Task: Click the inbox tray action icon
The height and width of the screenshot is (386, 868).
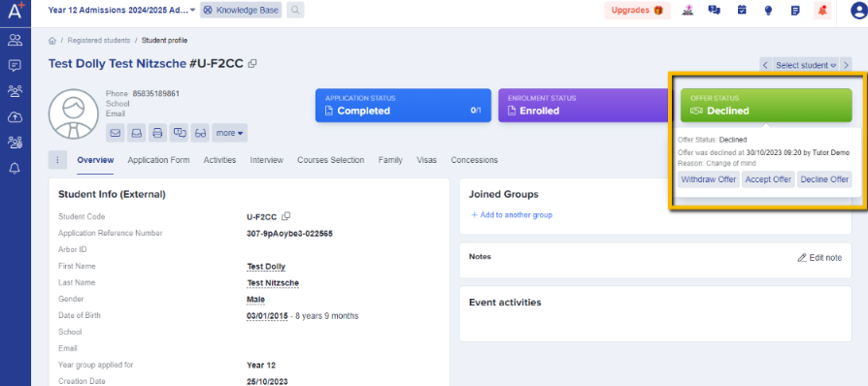Action: [x=136, y=133]
